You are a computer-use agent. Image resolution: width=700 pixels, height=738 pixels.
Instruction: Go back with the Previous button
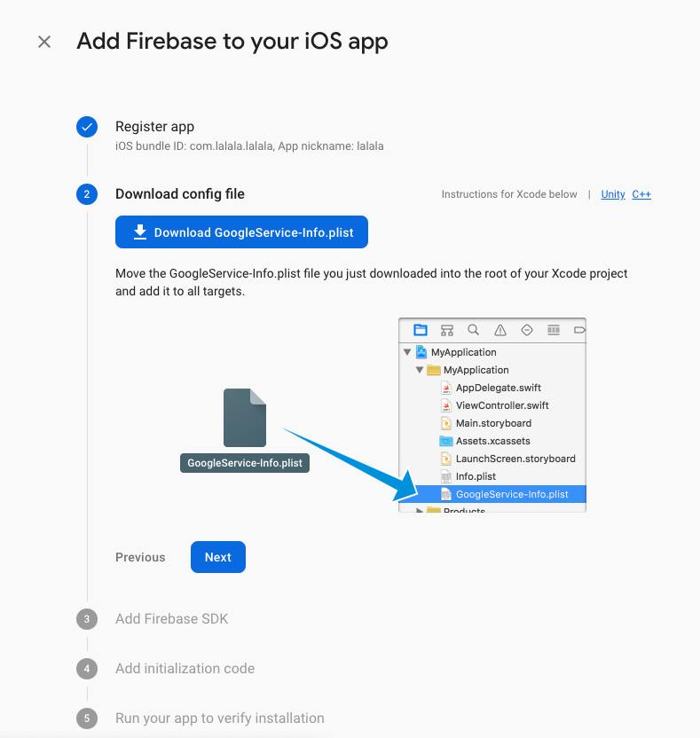point(140,557)
